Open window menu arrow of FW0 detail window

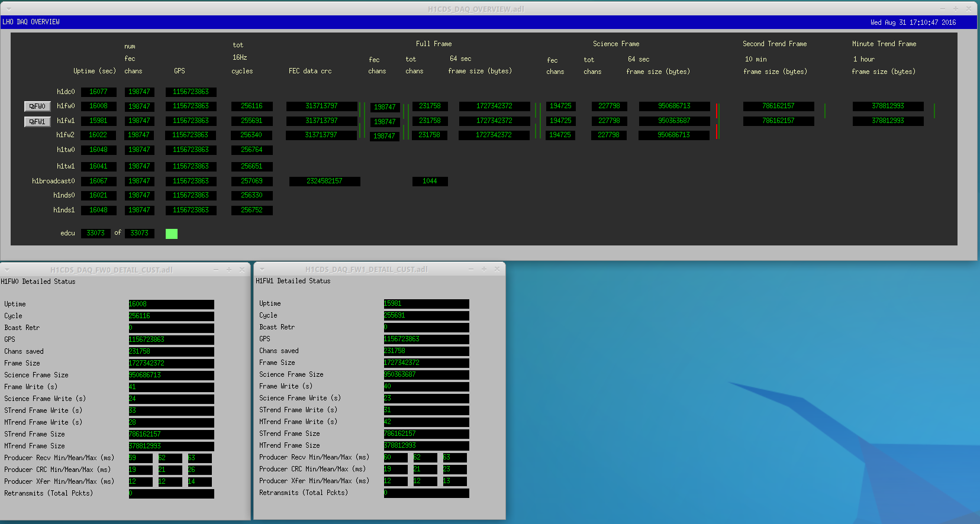point(8,270)
